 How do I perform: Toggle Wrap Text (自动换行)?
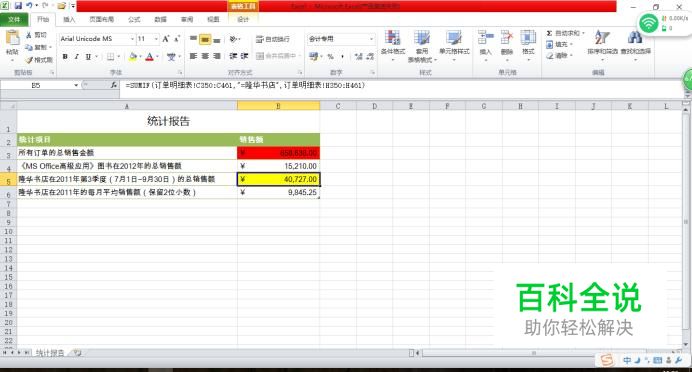click(x=273, y=39)
